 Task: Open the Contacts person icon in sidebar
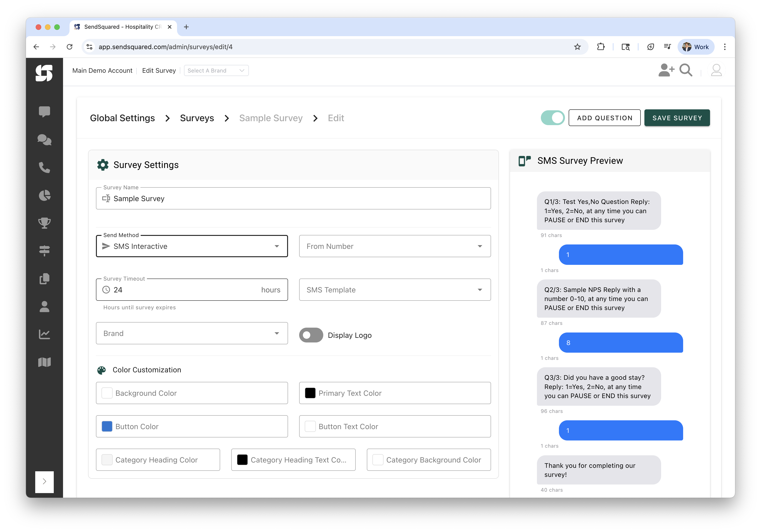click(x=45, y=306)
